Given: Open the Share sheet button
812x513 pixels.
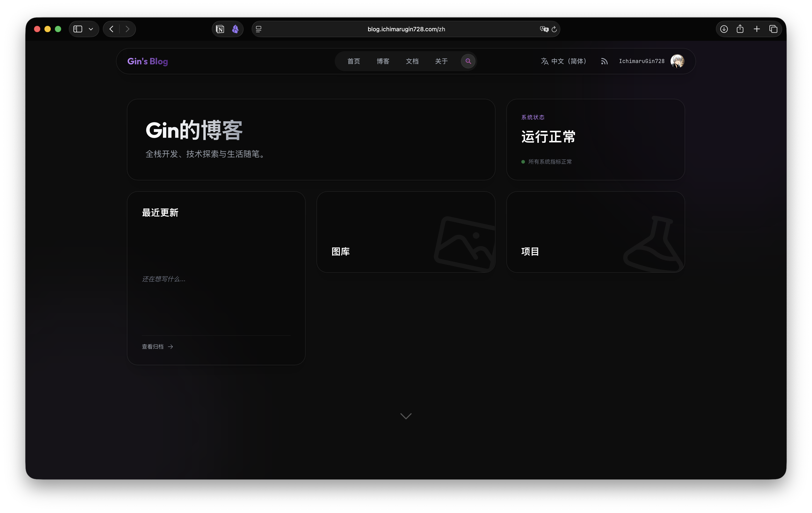Looking at the screenshot, I should (740, 29).
